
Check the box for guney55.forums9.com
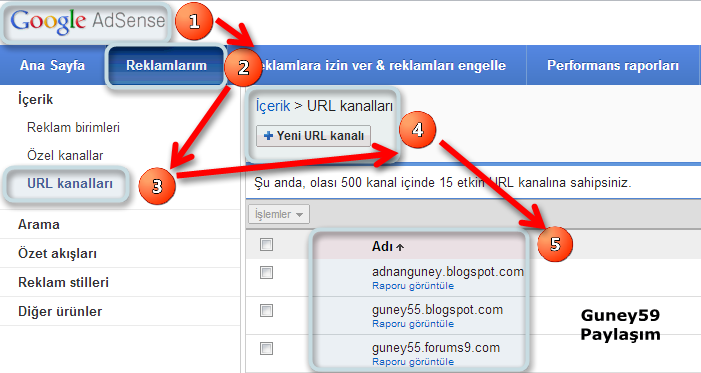pos(266,348)
